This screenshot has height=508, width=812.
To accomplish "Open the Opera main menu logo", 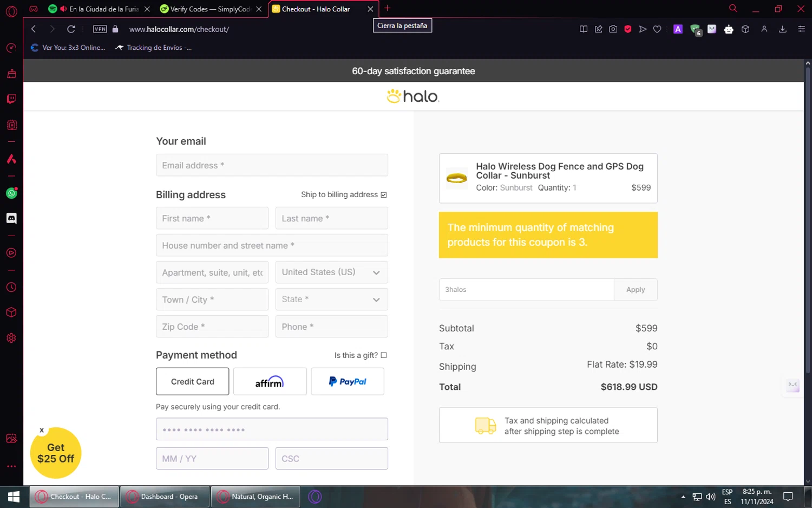I will (x=11, y=11).
